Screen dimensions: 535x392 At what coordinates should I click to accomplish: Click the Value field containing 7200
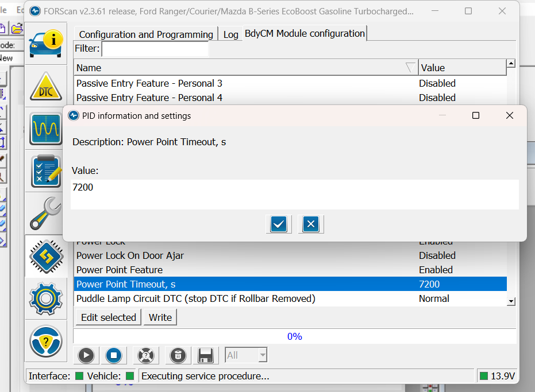pyautogui.click(x=294, y=195)
